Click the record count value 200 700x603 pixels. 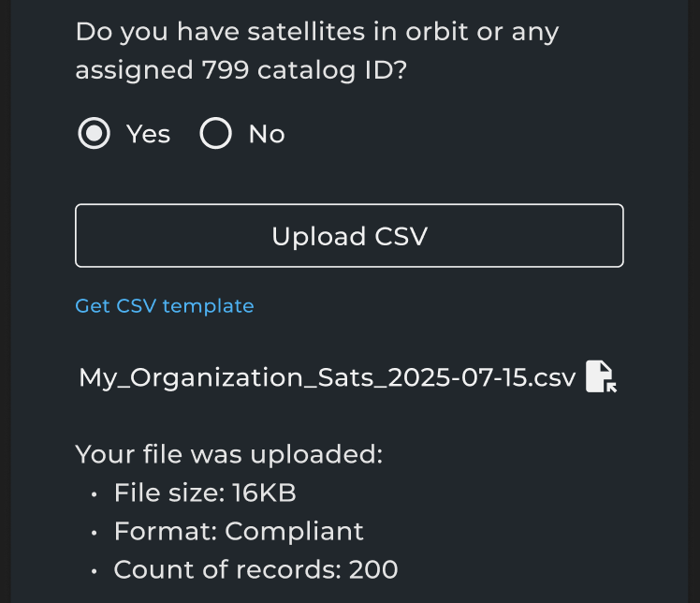click(373, 569)
